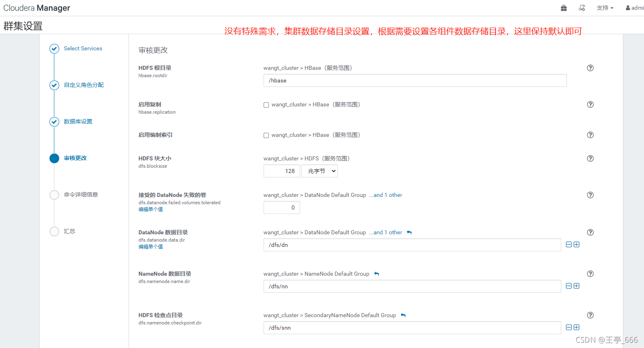This screenshot has height=348, width=644.
Task: Add another NameNode directory plus icon
Action: click(576, 286)
